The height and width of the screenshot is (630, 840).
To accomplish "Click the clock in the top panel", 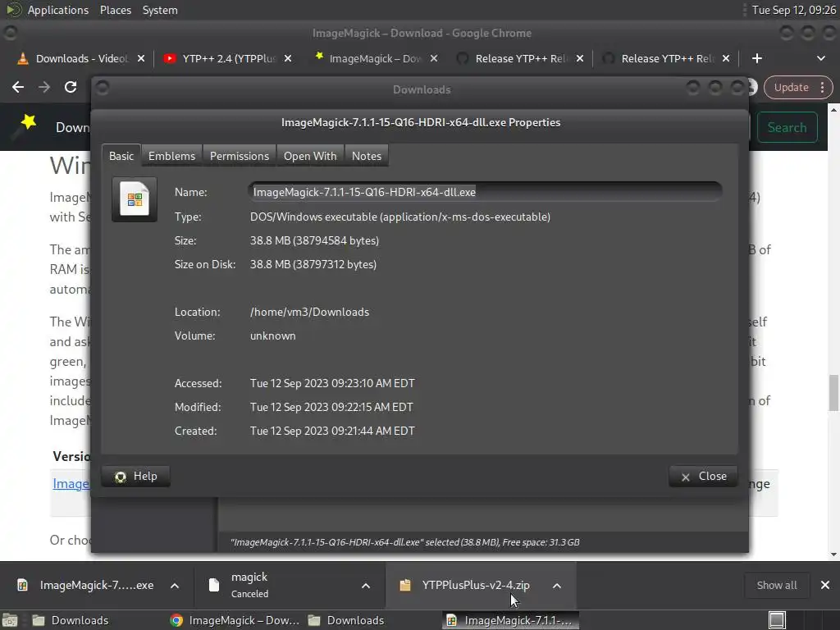I will 793,10.
